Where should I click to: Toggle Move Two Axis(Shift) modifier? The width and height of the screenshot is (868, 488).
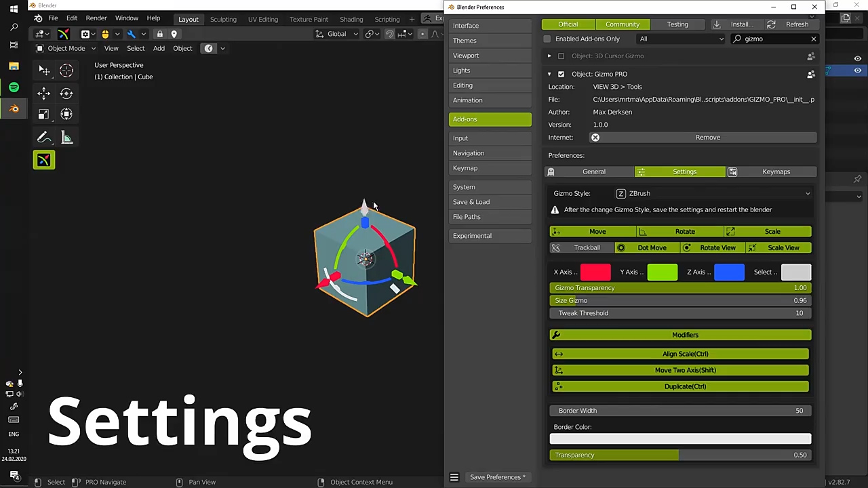click(680, 370)
